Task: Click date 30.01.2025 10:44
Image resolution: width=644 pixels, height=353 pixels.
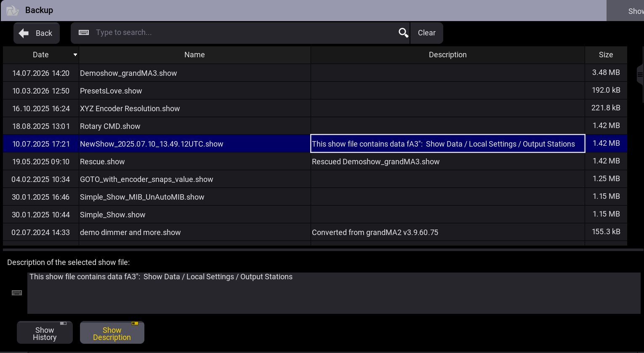Action: click(41, 215)
